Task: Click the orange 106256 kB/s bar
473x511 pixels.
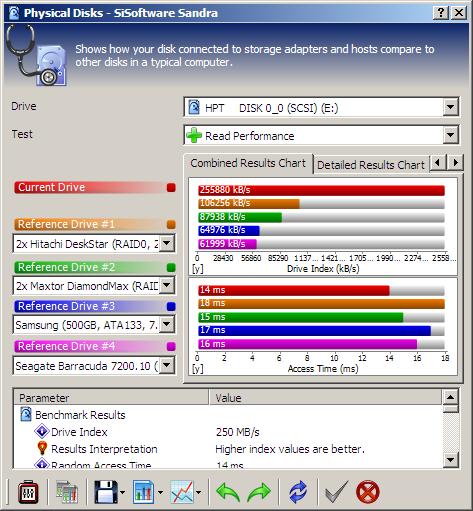Action: [x=249, y=203]
